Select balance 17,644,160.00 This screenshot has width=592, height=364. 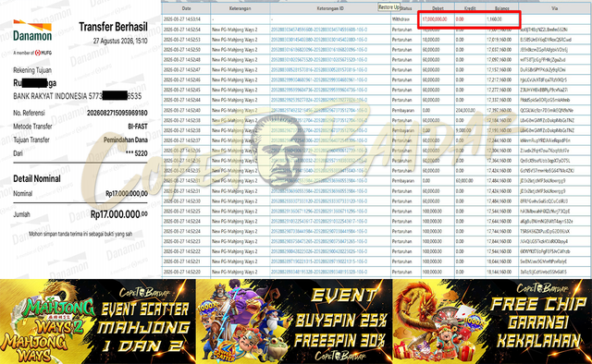tap(499, 221)
